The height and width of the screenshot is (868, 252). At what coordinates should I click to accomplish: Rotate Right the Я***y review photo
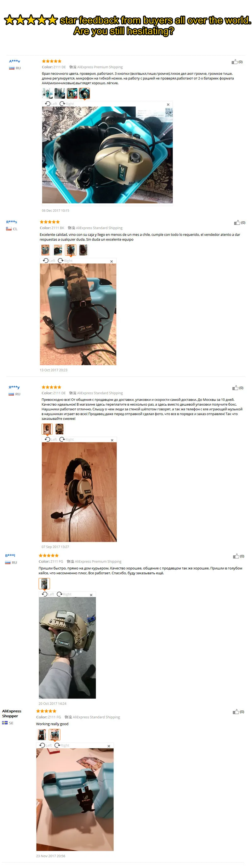tap(66, 439)
